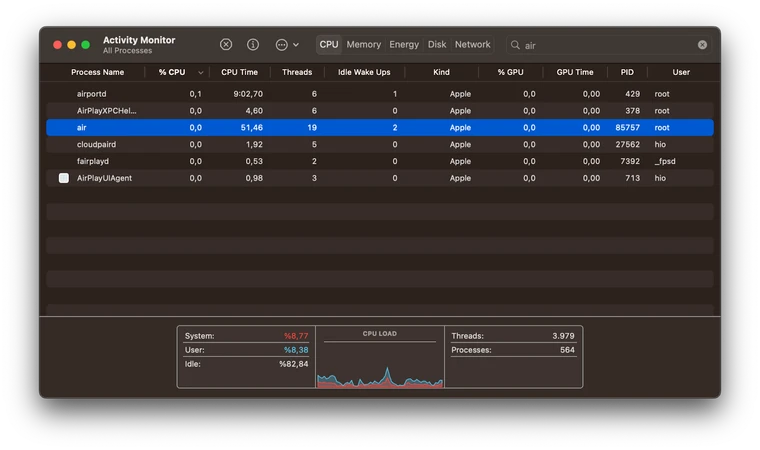Select the AirPlayXPCHel... process row
This screenshot has height=450, width=760.
[x=380, y=111]
